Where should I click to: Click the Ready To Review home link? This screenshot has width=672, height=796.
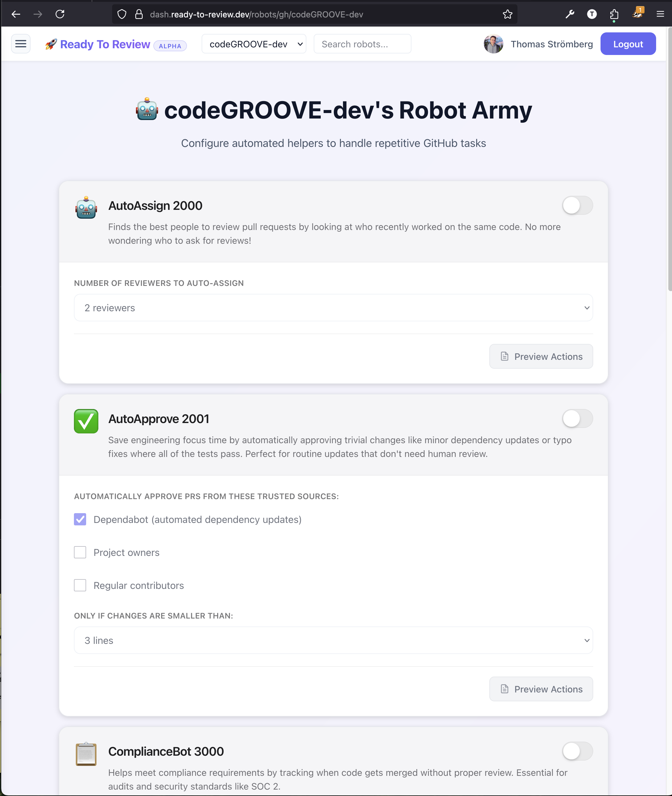click(105, 44)
